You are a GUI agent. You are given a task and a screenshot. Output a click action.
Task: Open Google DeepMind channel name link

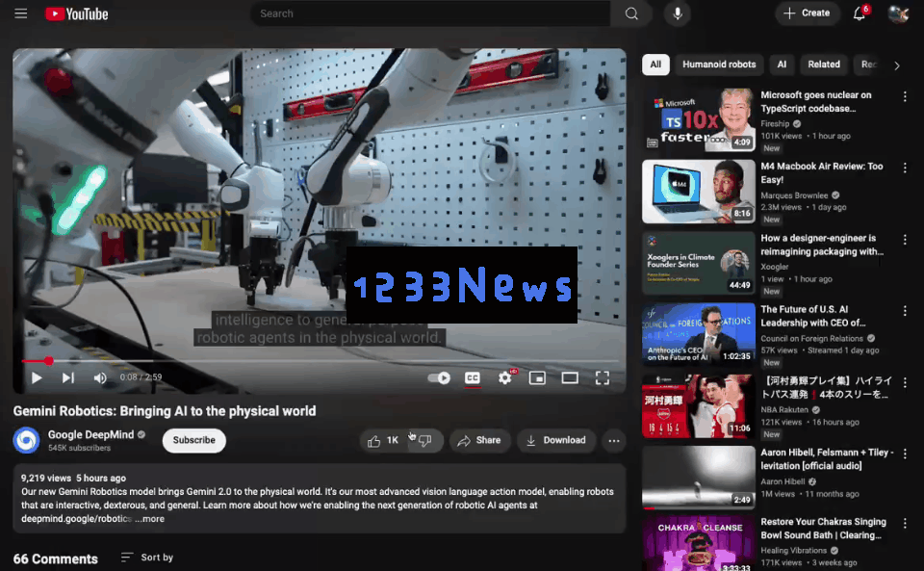tap(90, 434)
